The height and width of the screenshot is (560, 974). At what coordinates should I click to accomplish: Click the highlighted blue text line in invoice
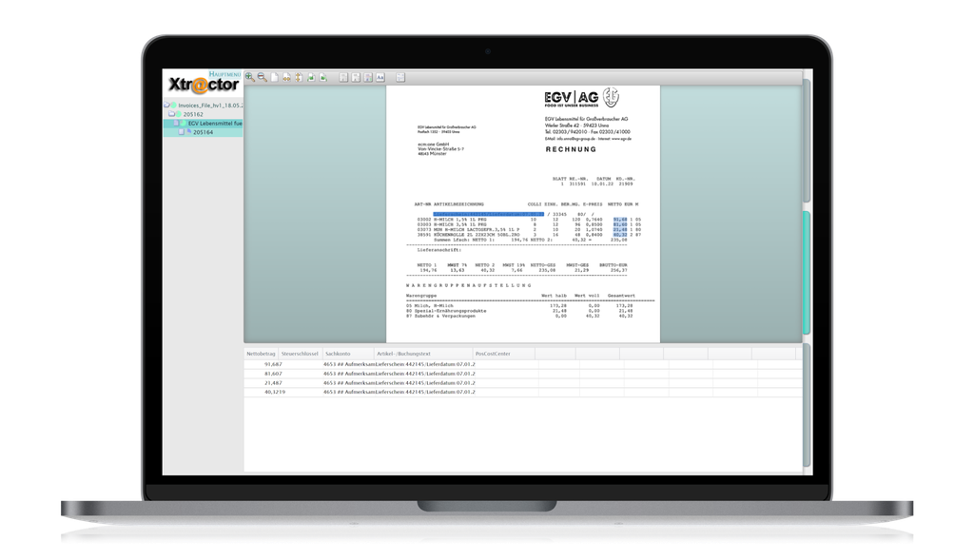[488, 214]
